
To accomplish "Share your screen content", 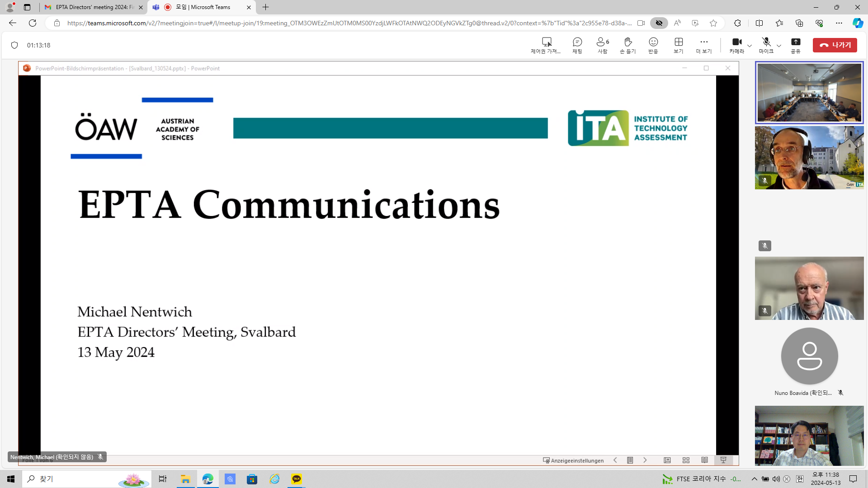I will coord(796,45).
